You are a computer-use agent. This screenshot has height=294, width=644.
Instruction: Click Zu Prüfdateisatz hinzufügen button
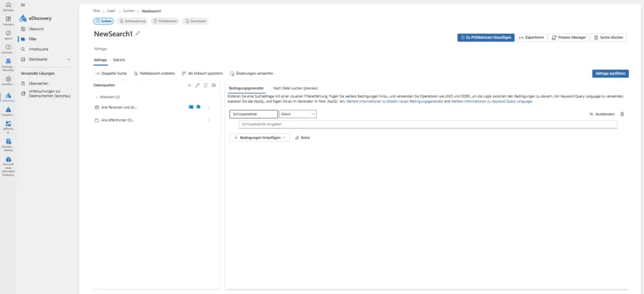[486, 37]
